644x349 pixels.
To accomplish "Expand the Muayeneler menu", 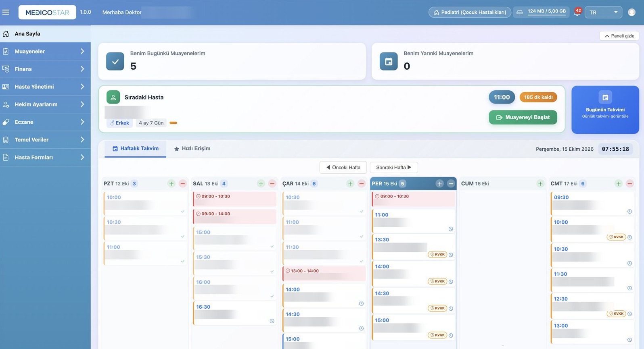I will tap(45, 52).
